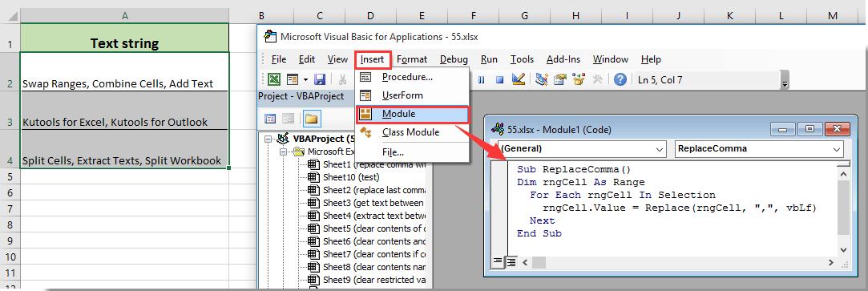Open the Help menu

pos(651,59)
